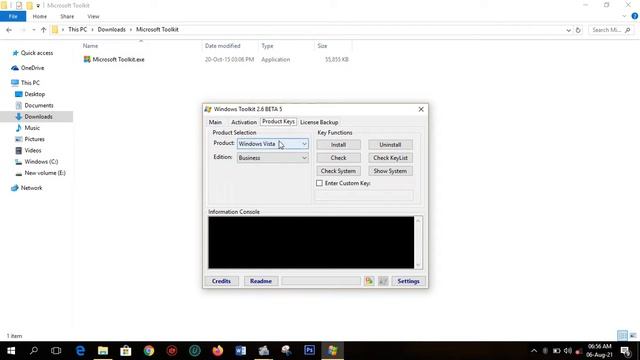
Task: Launch Microsoft Edge from taskbar
Action: pyautogui.click(x=80, y=351)
